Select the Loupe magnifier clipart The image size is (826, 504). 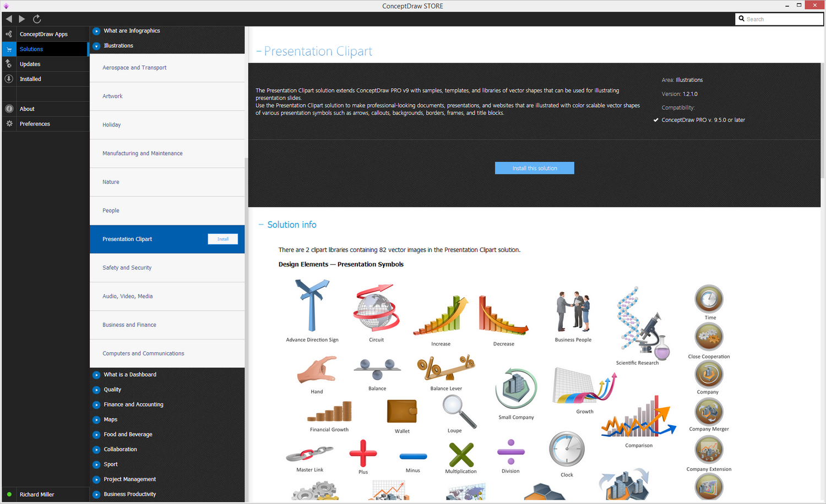click(459, 412)
